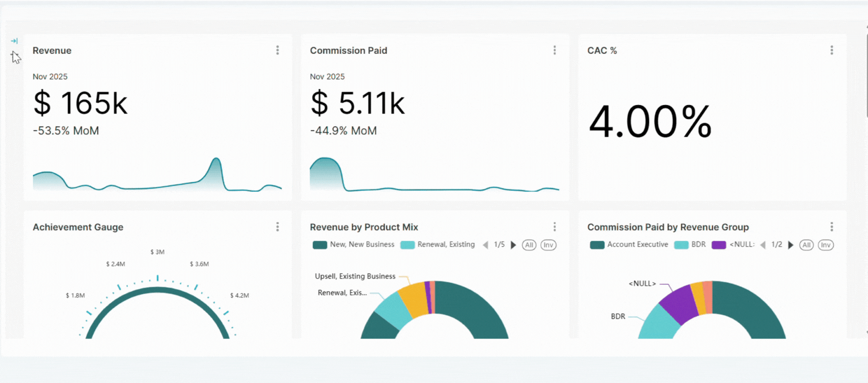This screenshot has width=868, height=383.
Task: Open the Achievement Gauge card options menu
Action: [277, 227]
